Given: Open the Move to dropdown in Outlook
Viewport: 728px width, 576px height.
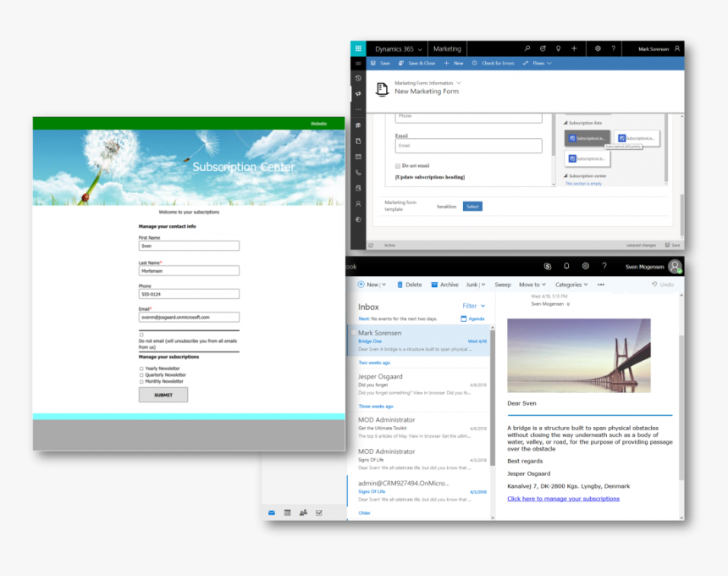Looking at the screenshot, I should 532,285.
